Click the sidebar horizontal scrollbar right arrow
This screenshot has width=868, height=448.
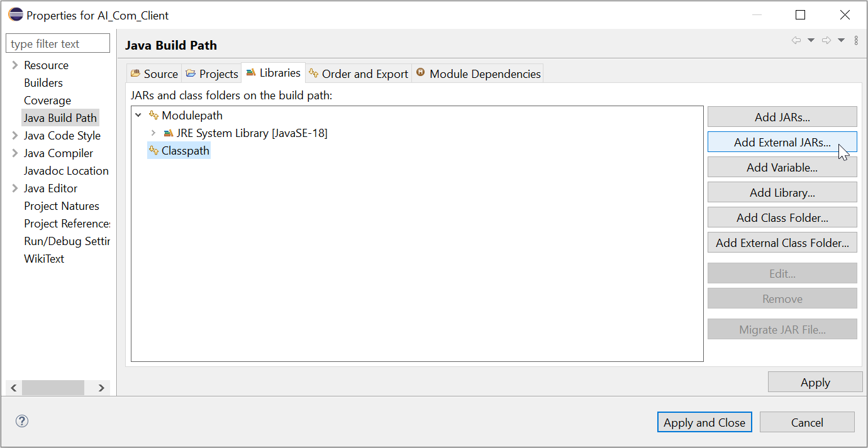[x=101, y=388]
